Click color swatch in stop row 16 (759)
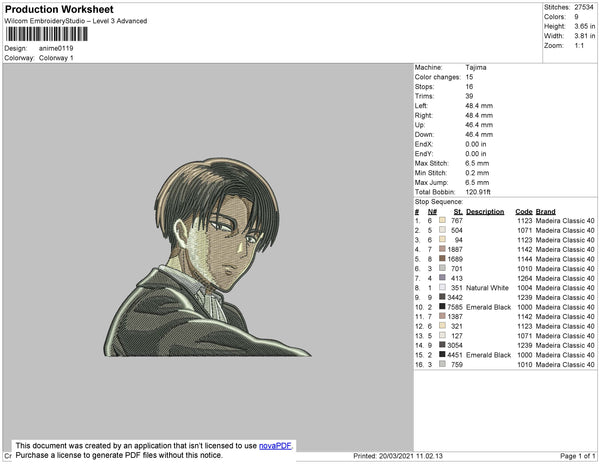 tap(442, 364)
